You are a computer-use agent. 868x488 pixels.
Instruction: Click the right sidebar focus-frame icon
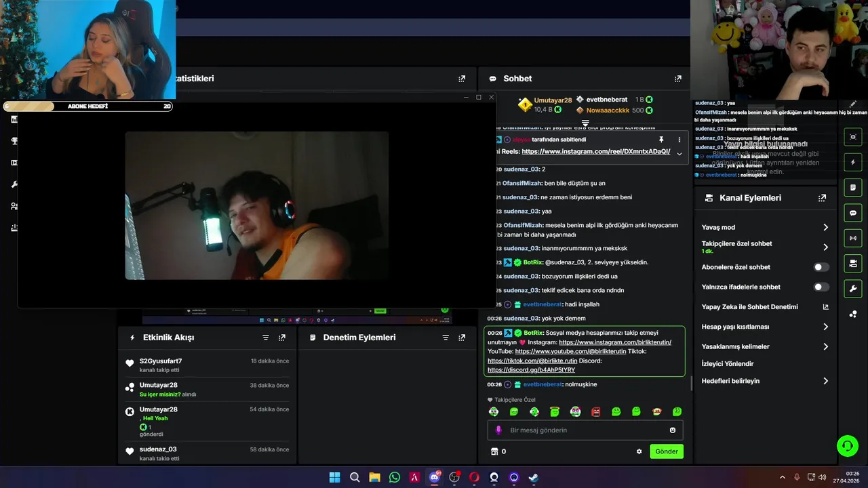coord(853,137)
